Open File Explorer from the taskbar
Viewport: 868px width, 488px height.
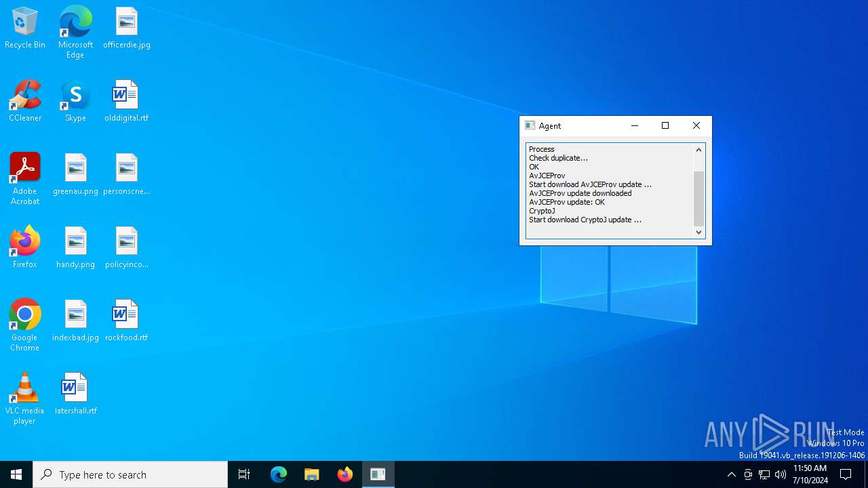(312, 474)
